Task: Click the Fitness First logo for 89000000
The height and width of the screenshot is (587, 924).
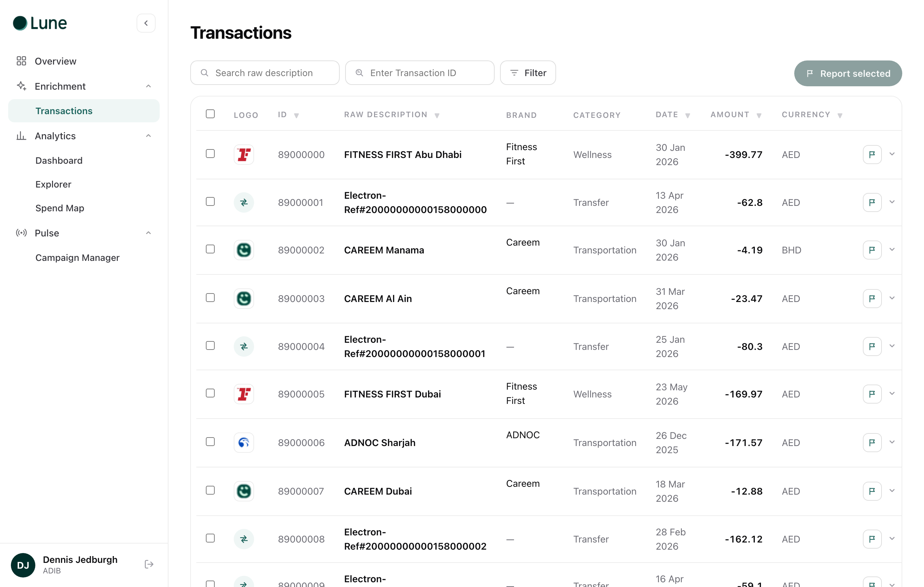Action: coord(244,154)
